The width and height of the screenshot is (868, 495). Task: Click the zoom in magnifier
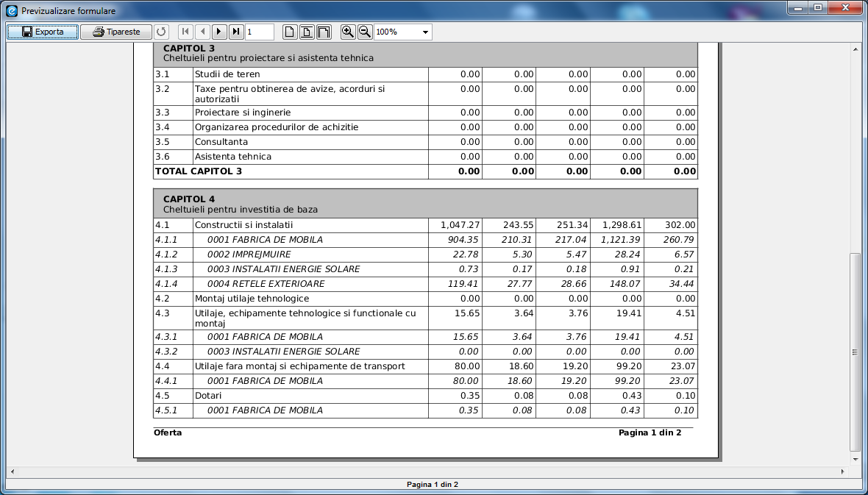click(x=348, y=32)
